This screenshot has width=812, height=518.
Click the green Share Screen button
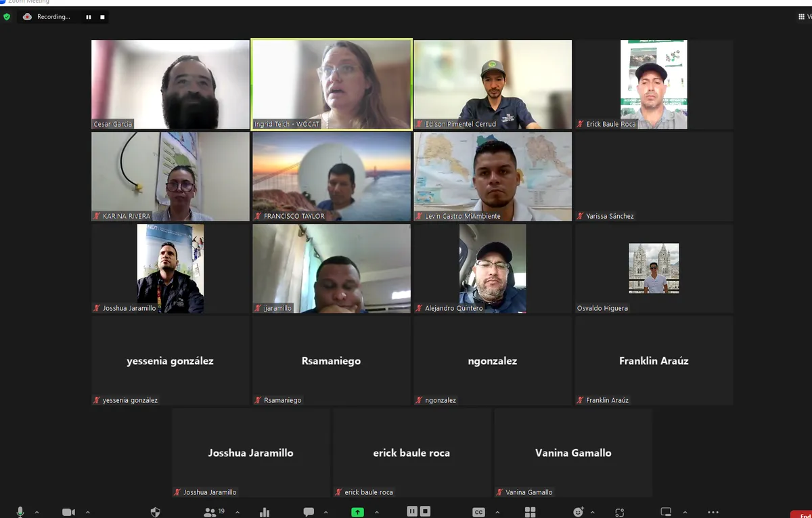coord(357,512)
